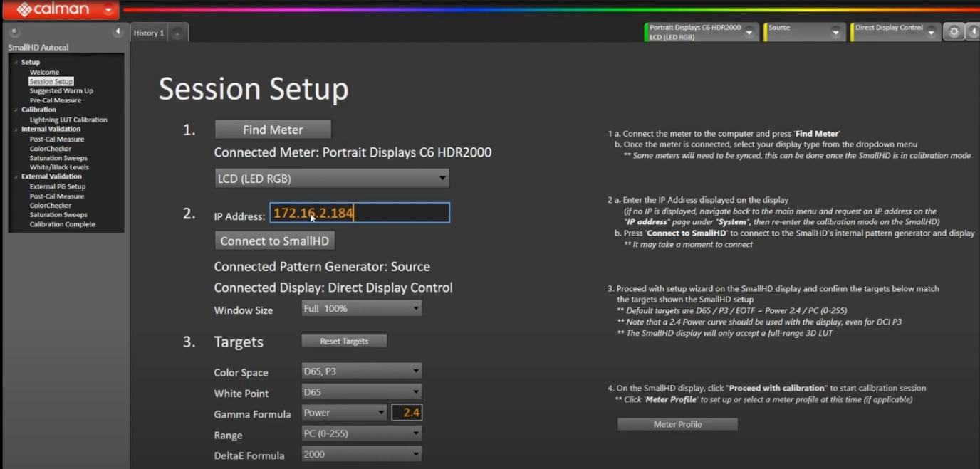Open the Range PC (0-255) dropdown
Image resolution: width=980 pixels, height=469 pixels.
(x=361, y=433)
